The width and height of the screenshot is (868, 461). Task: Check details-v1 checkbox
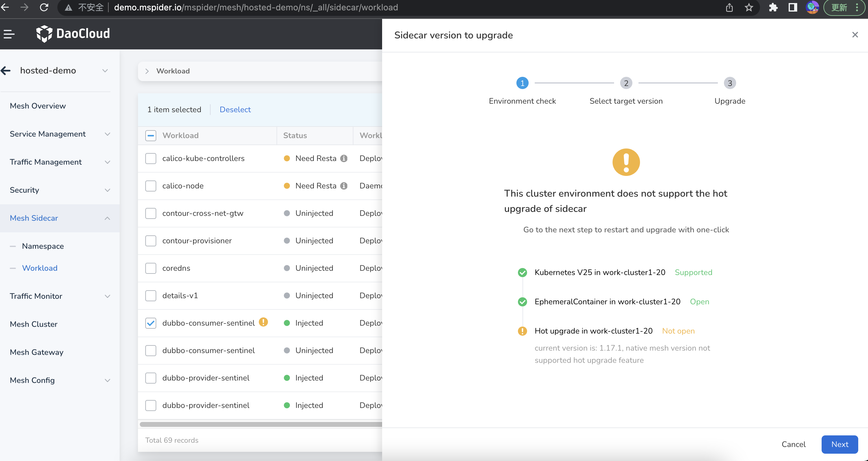[151, 296]
